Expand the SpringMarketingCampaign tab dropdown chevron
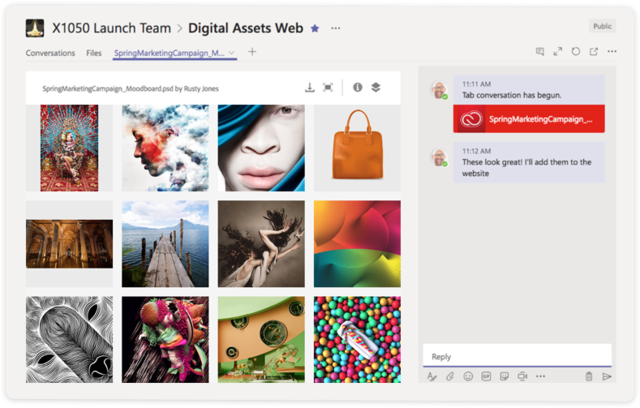Image resolution: width=640 pixels, height=408 pixels. point(231,53)
